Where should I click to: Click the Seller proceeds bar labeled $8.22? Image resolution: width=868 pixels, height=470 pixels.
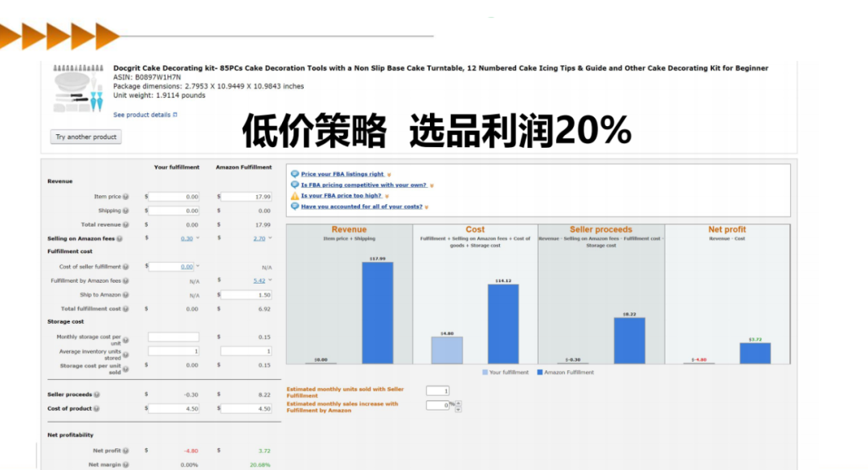[x=629, y=341]
